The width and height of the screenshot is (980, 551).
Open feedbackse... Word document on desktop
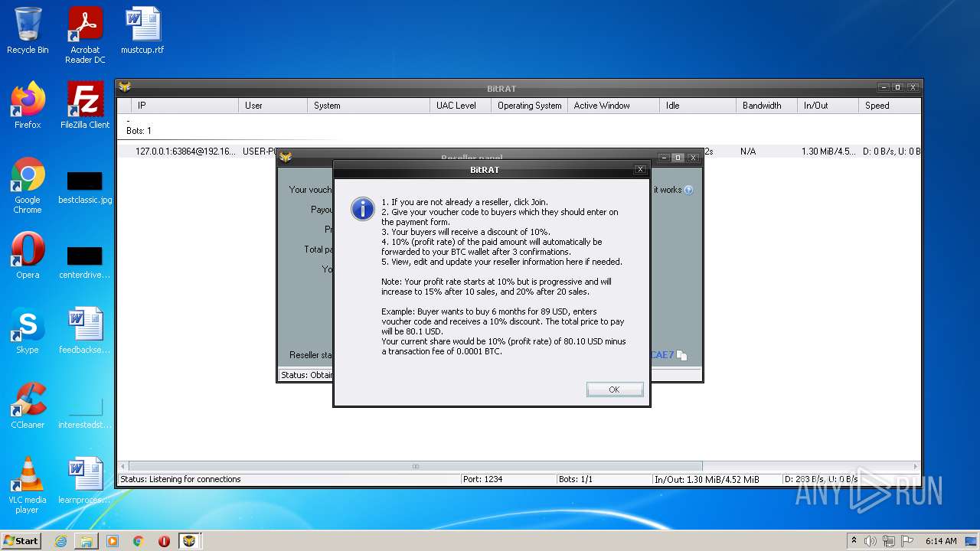(x=85, y=331)
